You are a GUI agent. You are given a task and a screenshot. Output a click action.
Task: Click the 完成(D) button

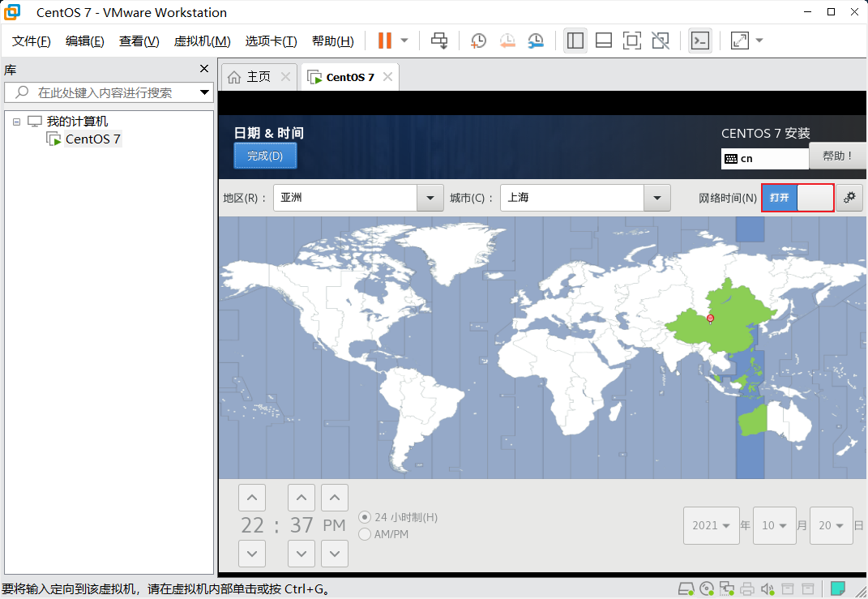tap(265, 156)
